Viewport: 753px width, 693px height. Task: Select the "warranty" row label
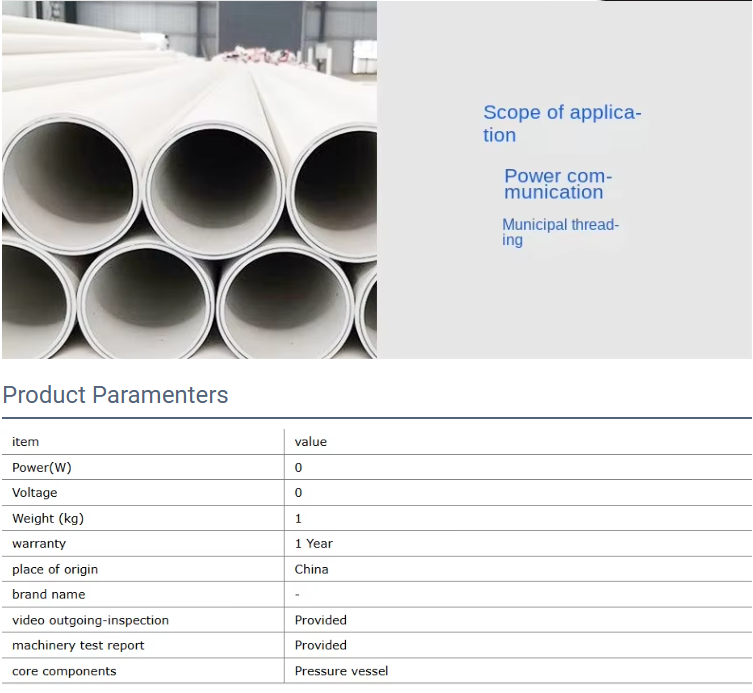39,544
